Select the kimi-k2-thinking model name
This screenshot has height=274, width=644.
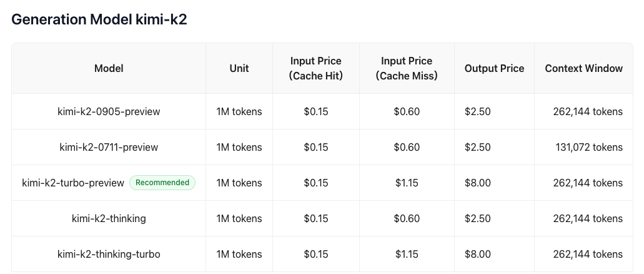(x=109, y=218)
